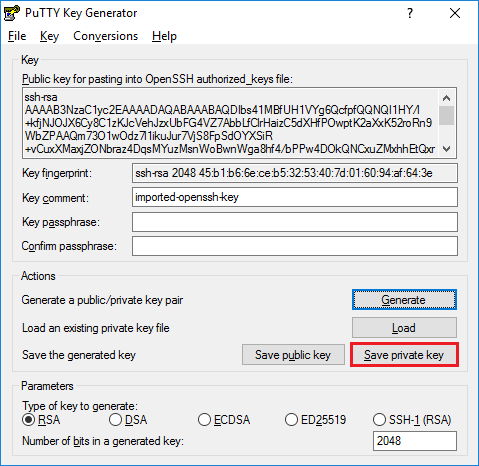Focus the Key passphrase field

tap(295, 222)
